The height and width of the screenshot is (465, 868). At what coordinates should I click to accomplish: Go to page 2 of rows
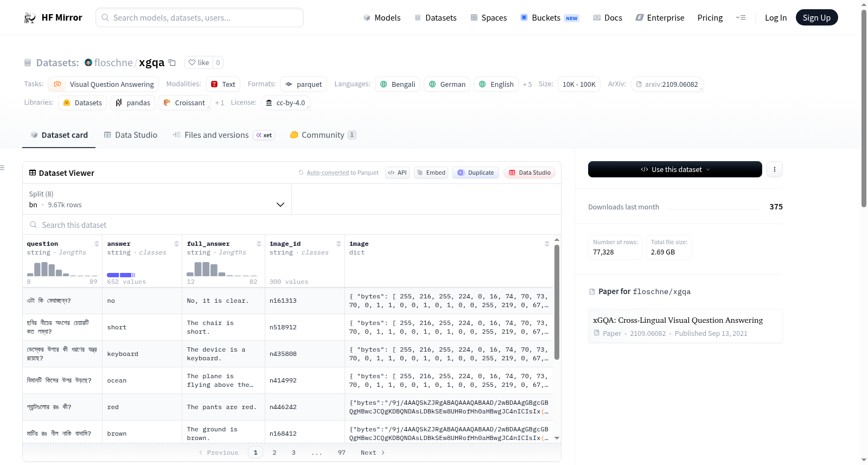[275, 453]
